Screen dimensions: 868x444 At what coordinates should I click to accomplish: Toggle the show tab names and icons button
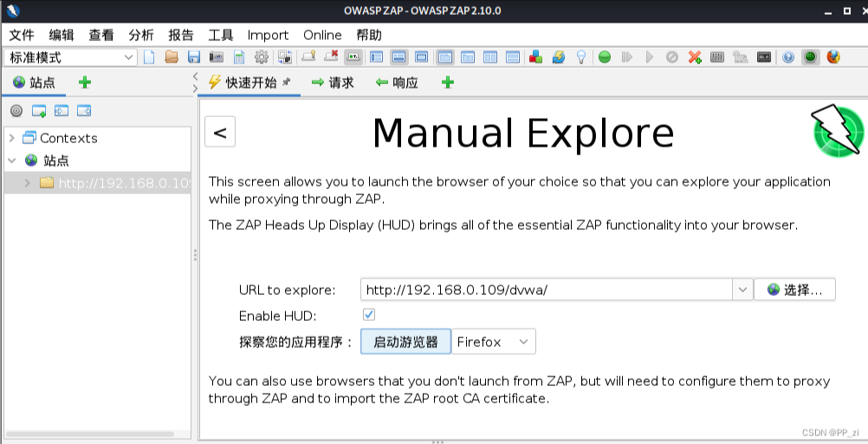pos(353,56)
